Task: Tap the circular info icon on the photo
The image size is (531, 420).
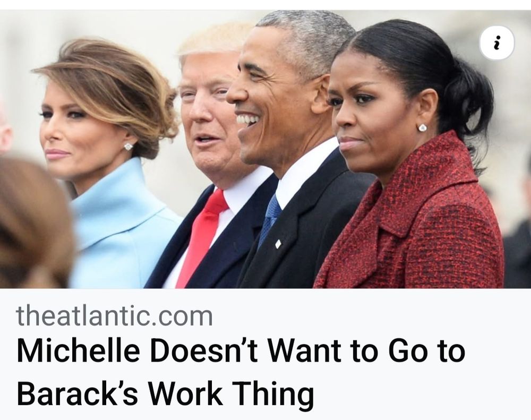Action: (x=497, y=44)
